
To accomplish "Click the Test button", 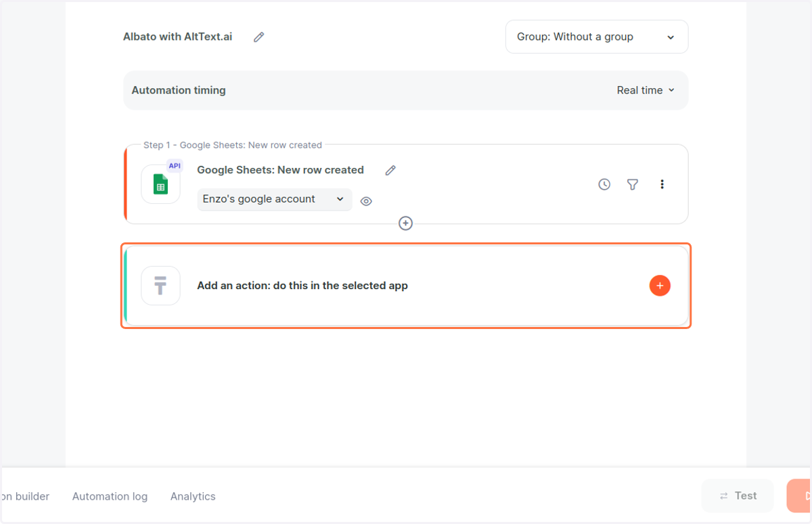I will pyautogui.click(x=738, y=496).
